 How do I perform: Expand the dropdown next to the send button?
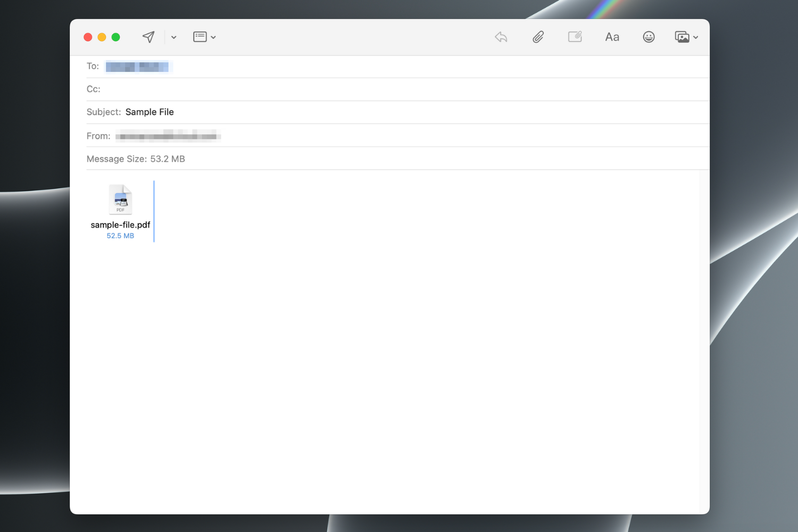coord(173,37)
